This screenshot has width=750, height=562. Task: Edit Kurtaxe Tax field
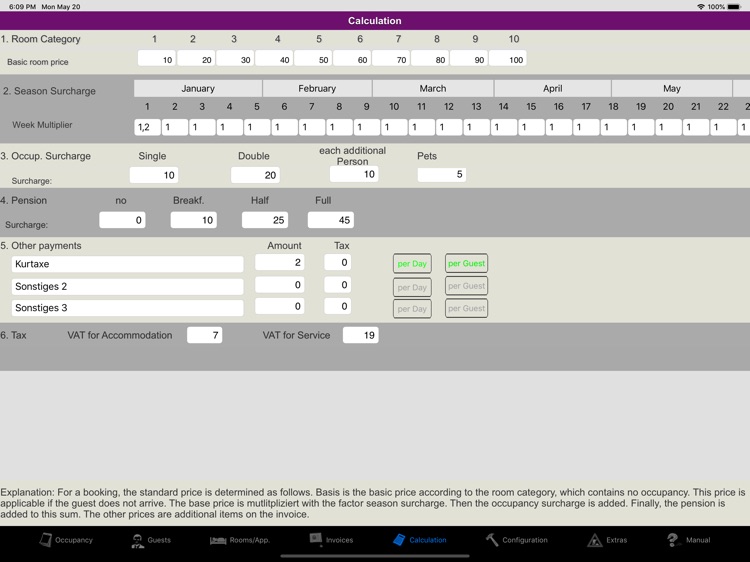(x=338, y=262)
